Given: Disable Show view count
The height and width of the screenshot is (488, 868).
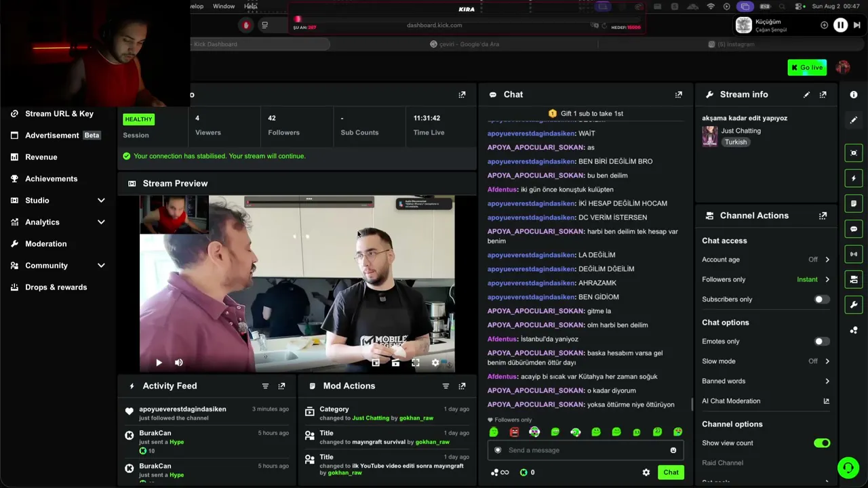Looking at the screenshot, I should pos(821,443).
